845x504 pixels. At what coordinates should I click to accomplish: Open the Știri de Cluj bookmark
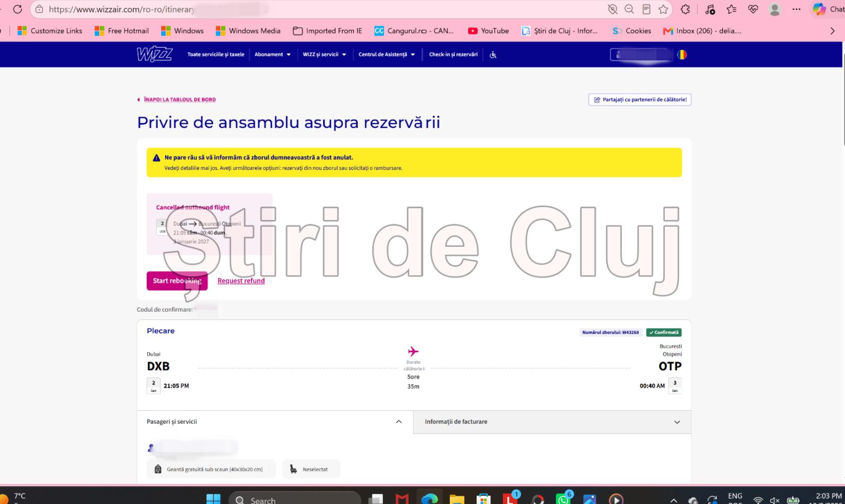click(560, 31)
